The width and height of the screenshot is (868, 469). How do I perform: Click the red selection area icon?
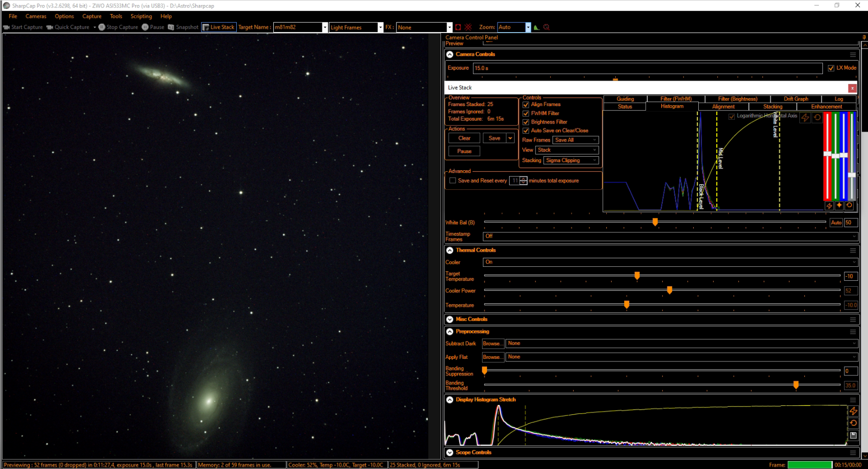(458, 27)
